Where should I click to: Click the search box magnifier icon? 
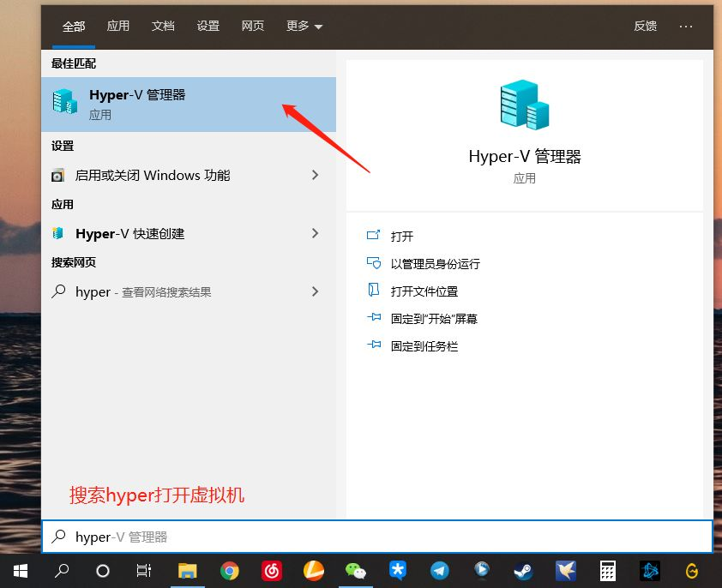point(58,536)
